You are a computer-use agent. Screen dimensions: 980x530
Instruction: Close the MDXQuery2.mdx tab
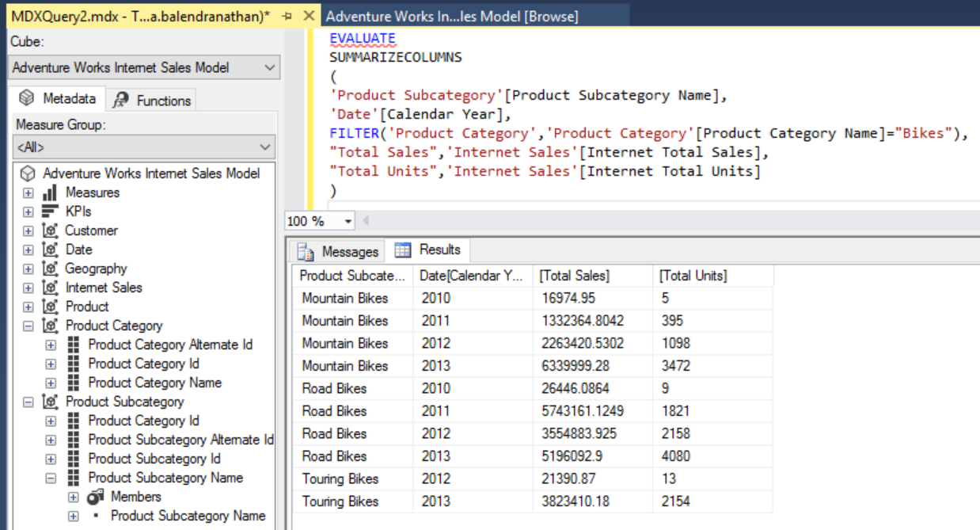click(x=308, y=16)
